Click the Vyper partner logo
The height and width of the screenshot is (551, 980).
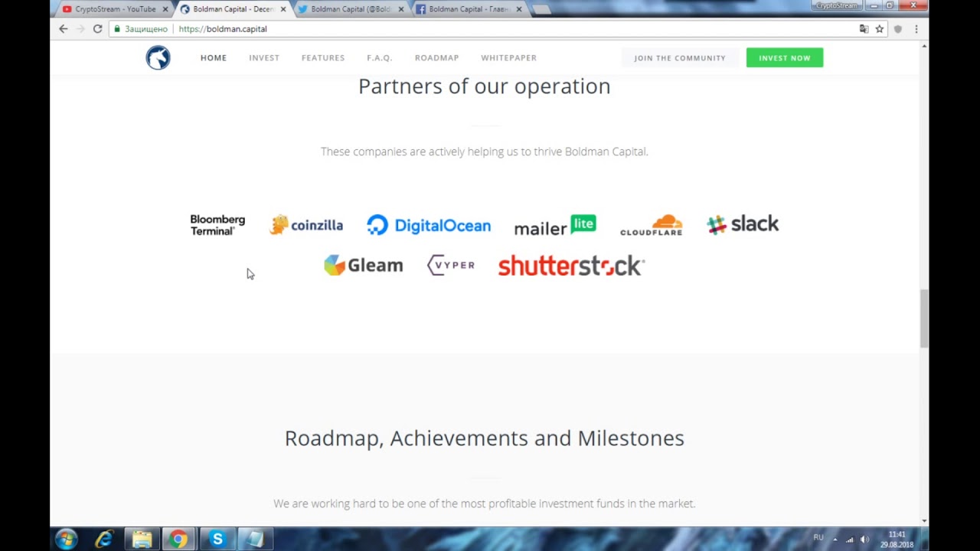point(451,265)
